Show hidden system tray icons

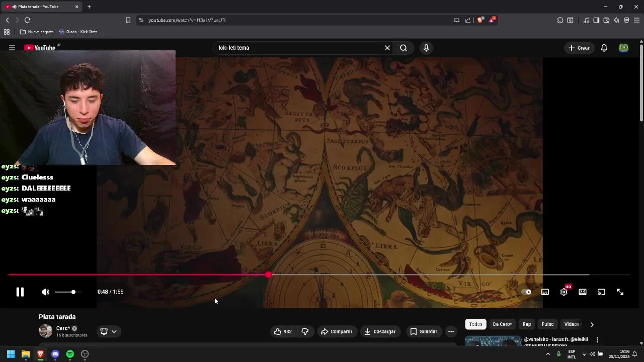pyautogui.click(x=548, y=354)
